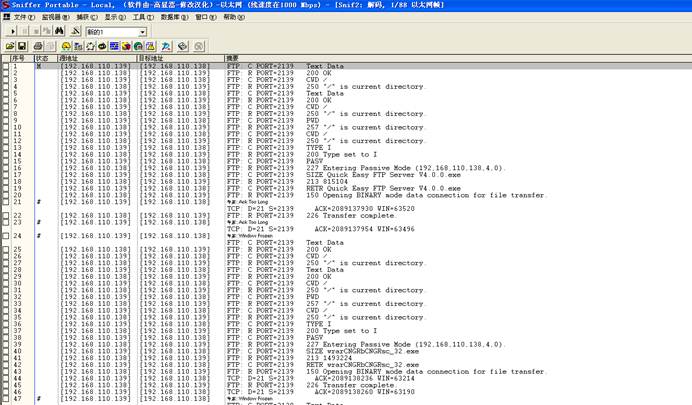Screen dimensions: 692x405
Task: Click the document icon left of 文件 menu
Action: point(7,17)
